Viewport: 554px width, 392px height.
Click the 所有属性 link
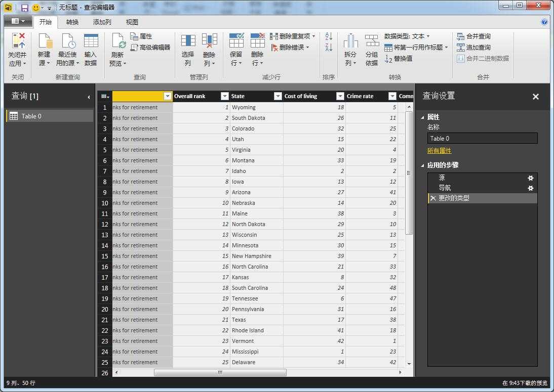[439, 151]
